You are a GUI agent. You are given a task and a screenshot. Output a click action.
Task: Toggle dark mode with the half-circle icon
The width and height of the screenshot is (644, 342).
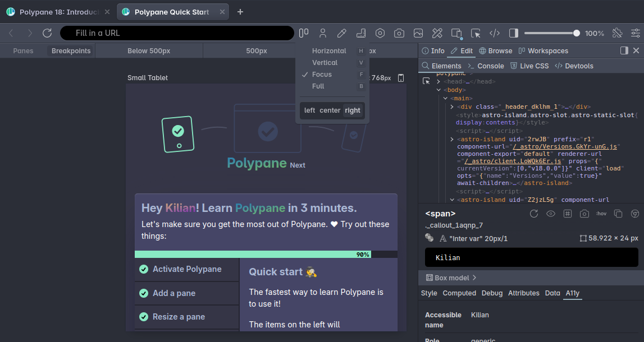tap(513, 33)
